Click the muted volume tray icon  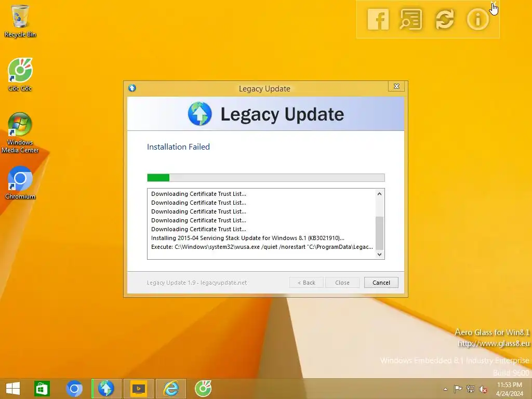tap(483, 389)
